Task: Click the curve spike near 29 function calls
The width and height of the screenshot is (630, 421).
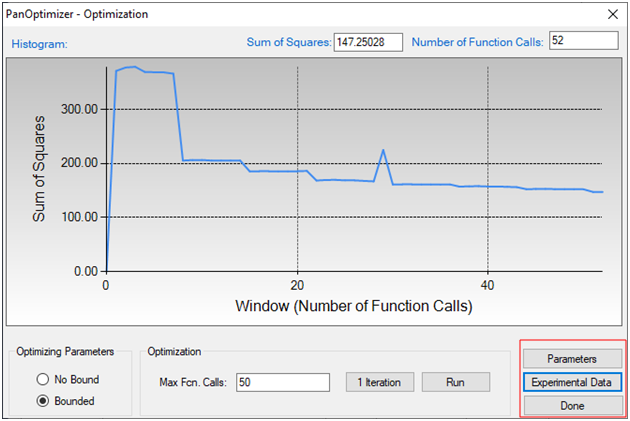Action: (383, 151)
